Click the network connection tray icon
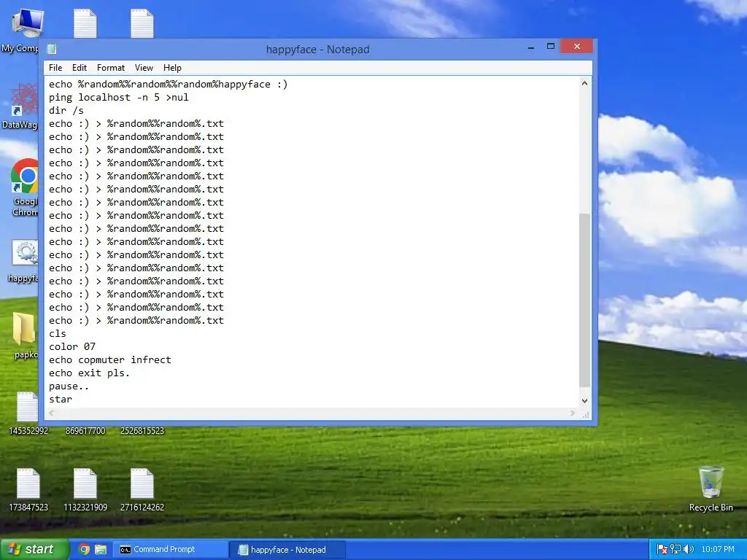 pyautogui.click(x=676, y=550)
